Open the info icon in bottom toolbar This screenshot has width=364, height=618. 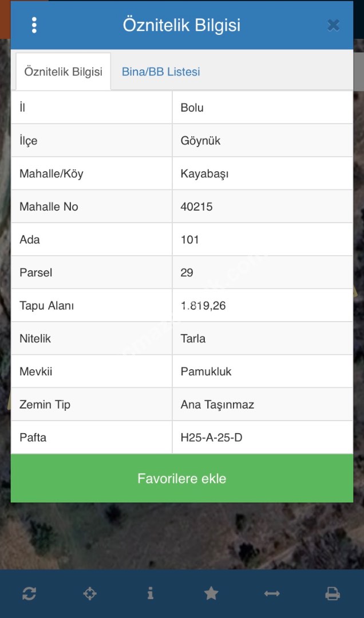pos(151,593)
